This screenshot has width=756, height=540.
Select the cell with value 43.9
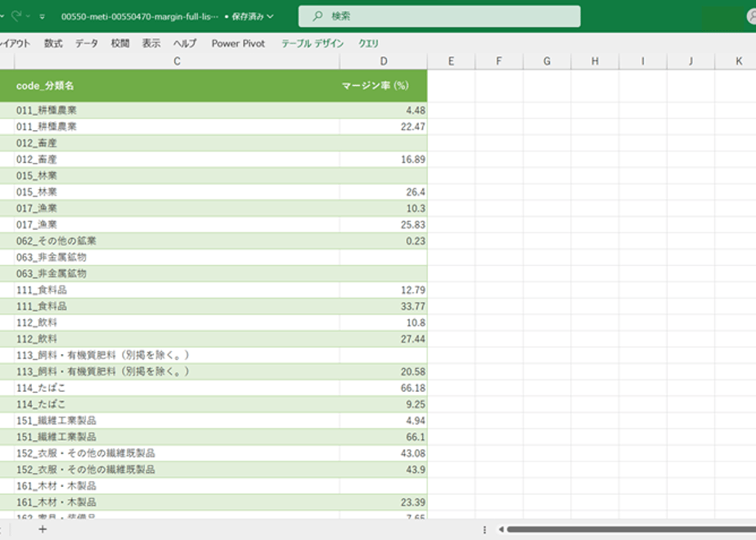[x=383, y=470]
